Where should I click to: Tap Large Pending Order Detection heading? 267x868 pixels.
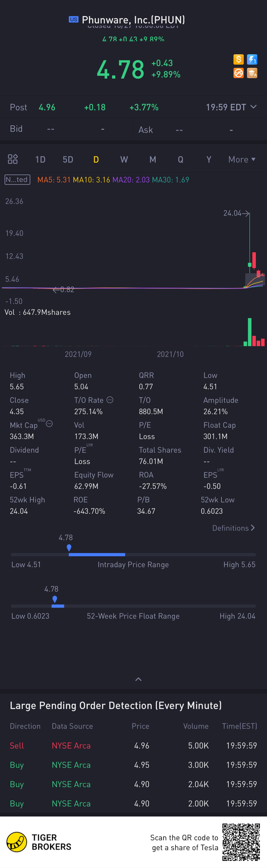pyautogui.click(x=116, y=705)
